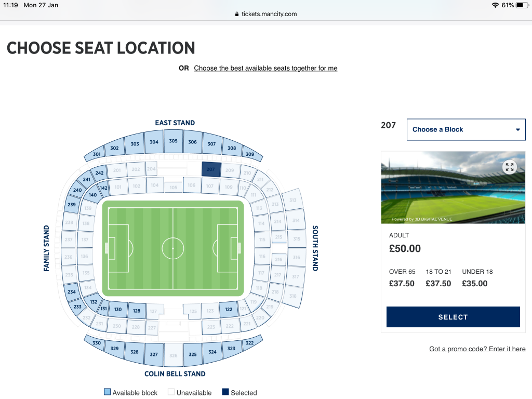Open the stadium view preview image

453,188
